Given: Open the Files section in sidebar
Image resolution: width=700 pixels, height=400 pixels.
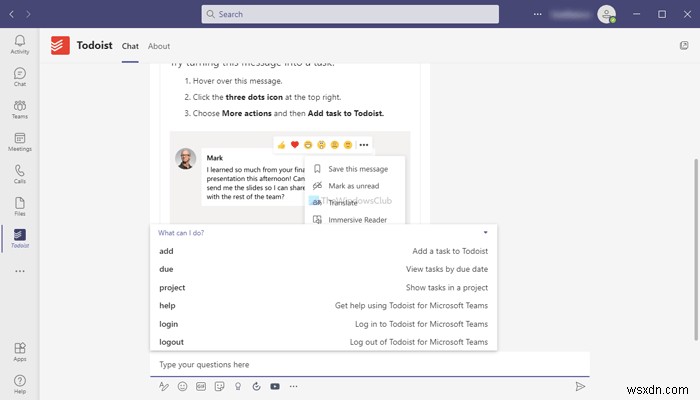Looking at the screenshot, I should [20, 207].
